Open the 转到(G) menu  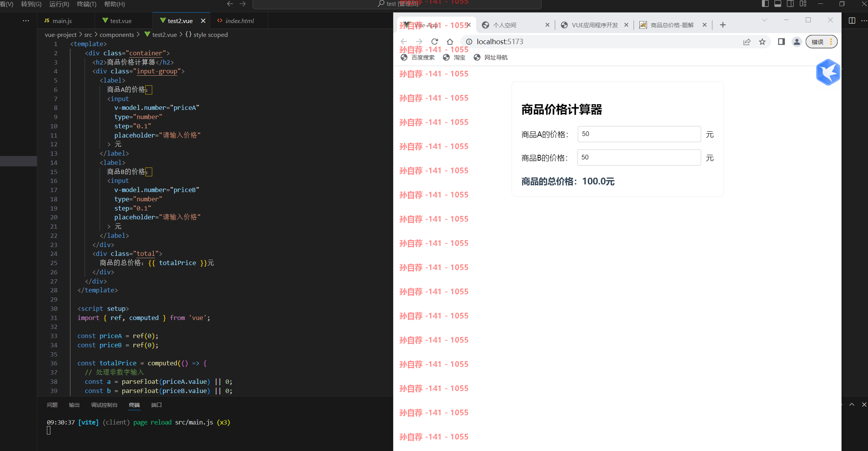click(x=31, y=4)
